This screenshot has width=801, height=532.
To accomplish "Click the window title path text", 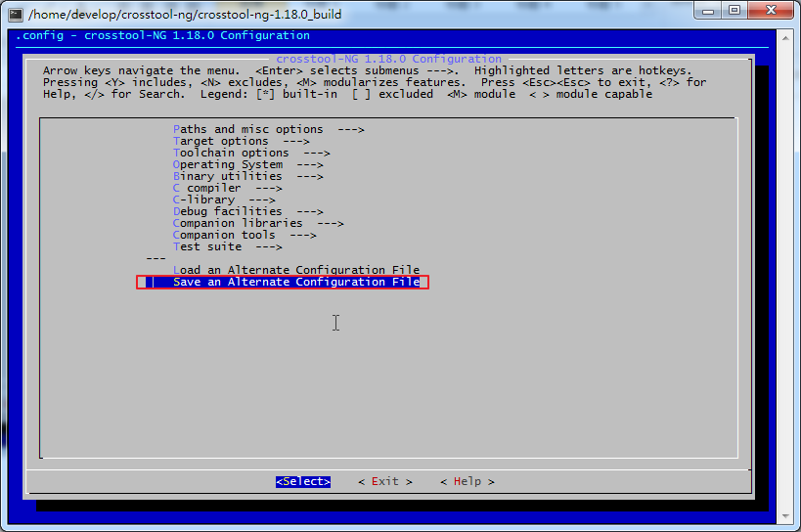I will tap(185, 15).
